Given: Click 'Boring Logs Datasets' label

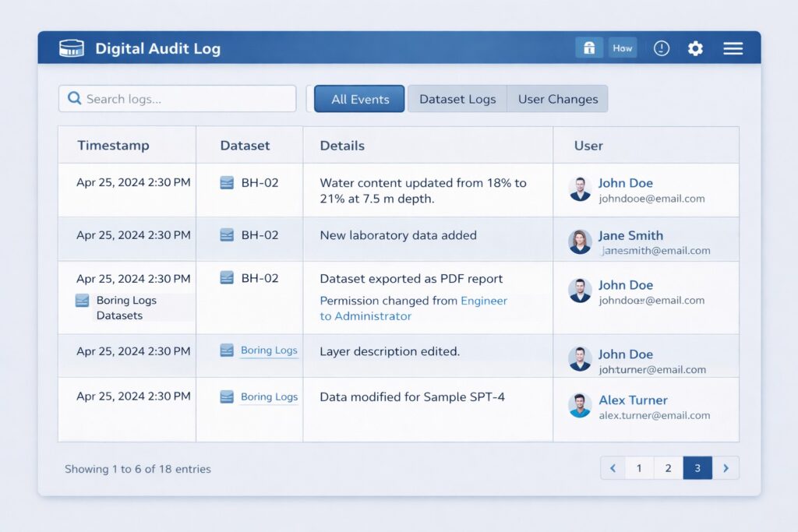Looking at the screenshot, I should tap(126, 308).
